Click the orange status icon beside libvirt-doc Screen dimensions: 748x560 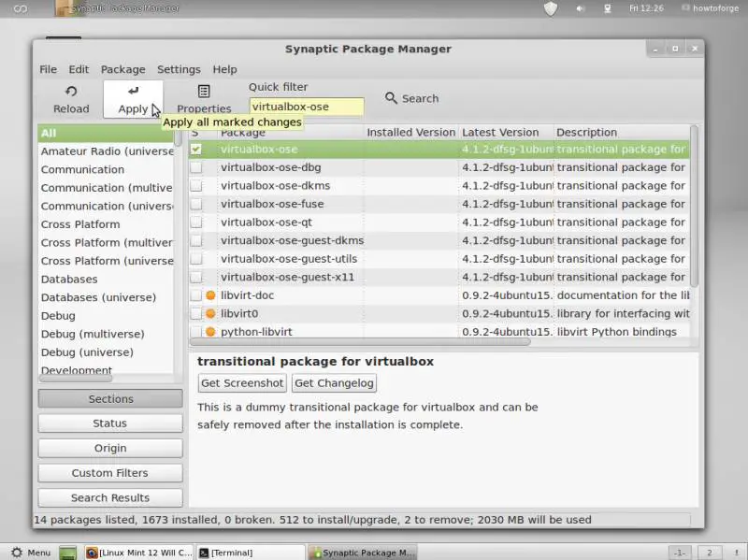click(x=210, y=295)
